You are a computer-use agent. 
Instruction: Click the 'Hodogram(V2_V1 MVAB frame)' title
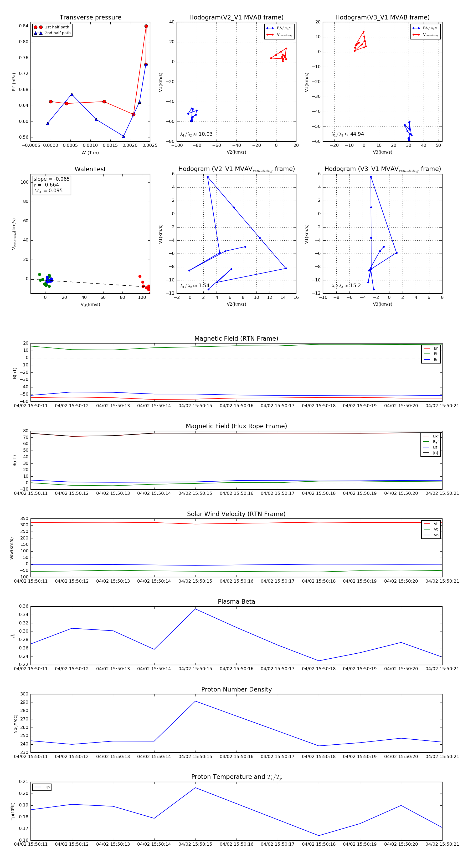236,17
